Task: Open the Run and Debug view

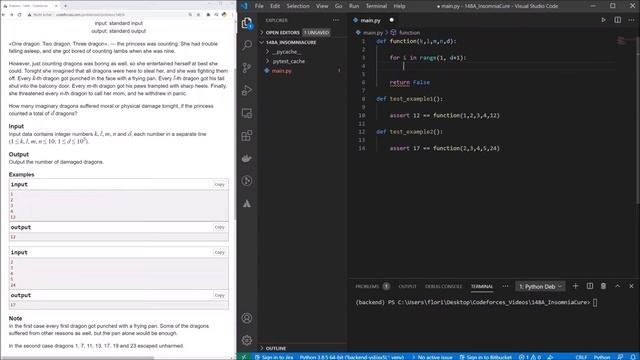Action: click(x=247, y=90)
